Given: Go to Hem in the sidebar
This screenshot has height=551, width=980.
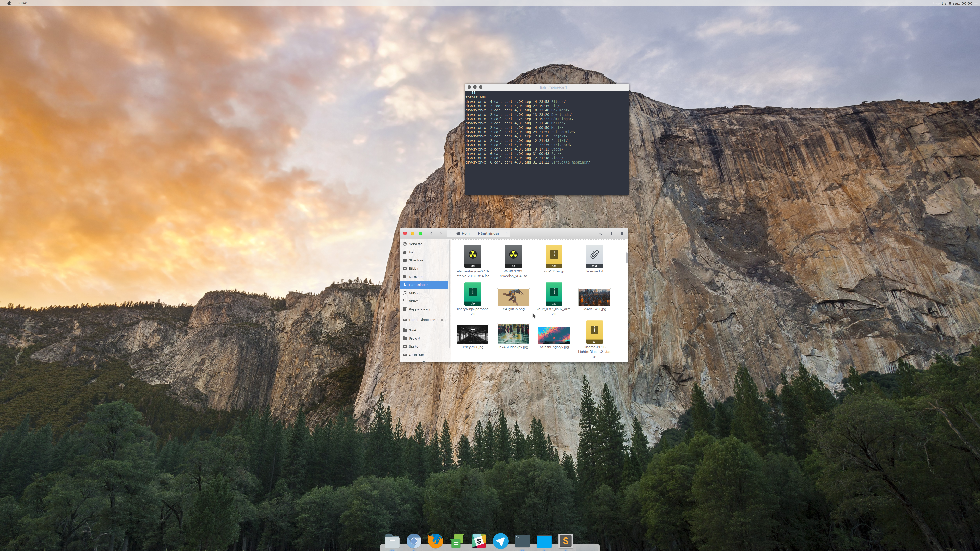Looking at the screenshot, I should coord(424,252).
